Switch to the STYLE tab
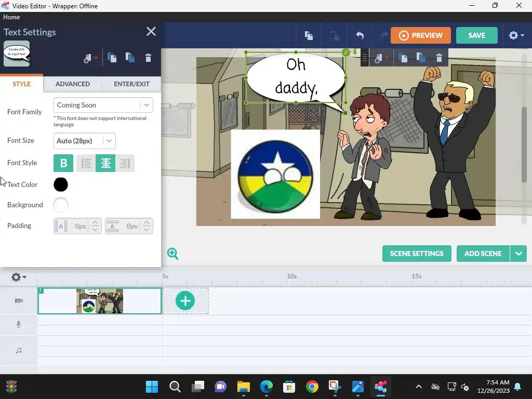The height and width of the screenshot is (399, 532). point(21,84)
